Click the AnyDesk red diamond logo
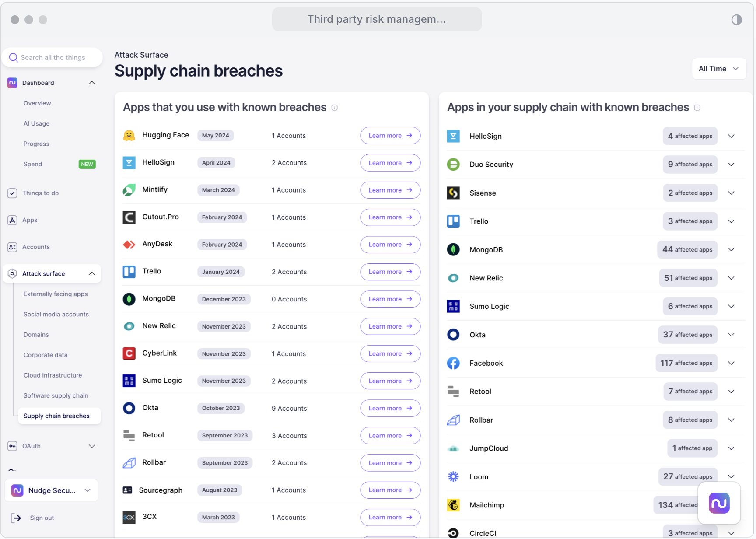 (129, 245)
